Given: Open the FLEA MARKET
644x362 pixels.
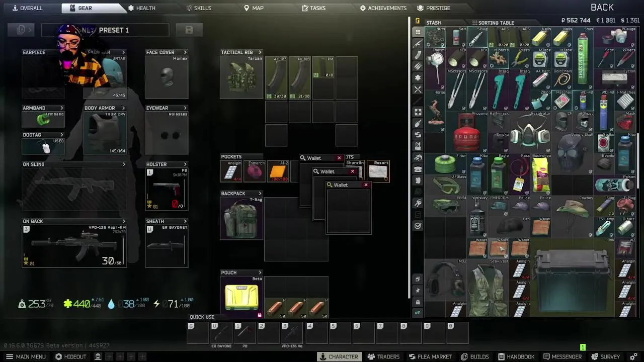Looking at the screenshot, I should (x=430, y=356).
